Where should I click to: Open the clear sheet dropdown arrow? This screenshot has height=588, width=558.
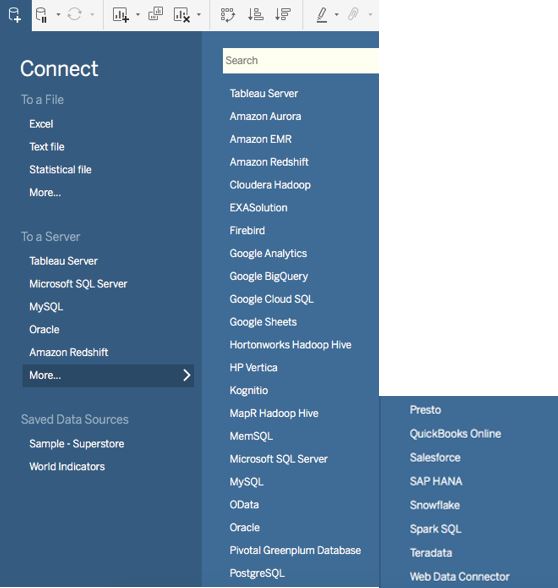click(x=199, y=15)
